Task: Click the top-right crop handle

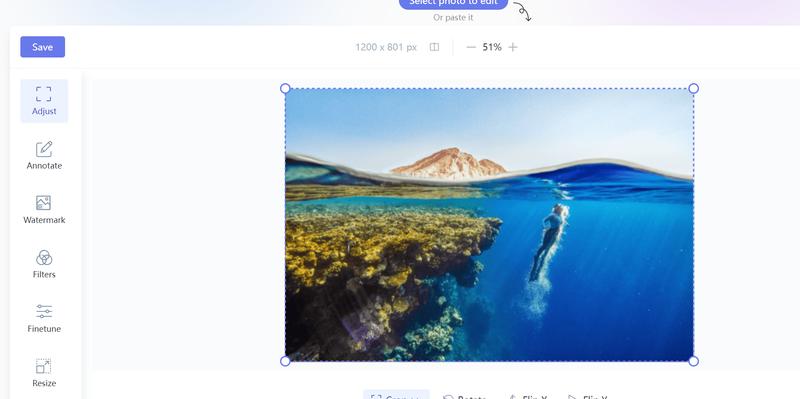Action: (x=693, y=88)
